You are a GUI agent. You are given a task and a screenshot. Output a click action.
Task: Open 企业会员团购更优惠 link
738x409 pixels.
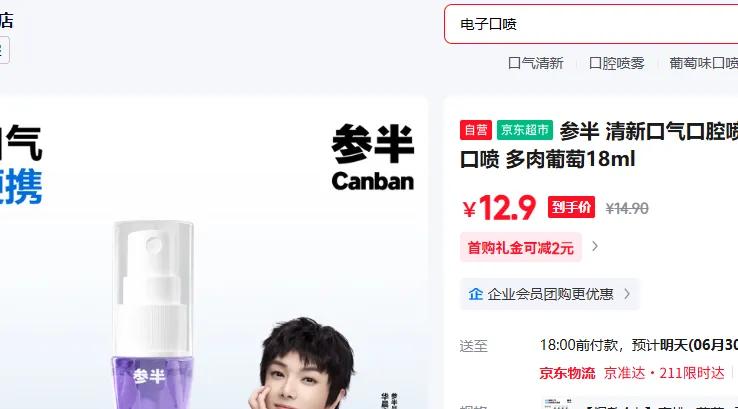pos(551,294)
